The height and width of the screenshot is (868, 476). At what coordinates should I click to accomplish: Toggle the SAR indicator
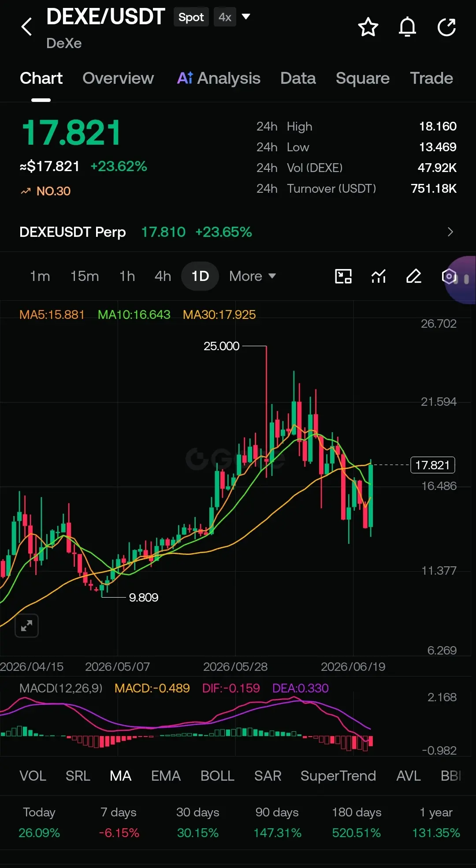(268, 776)
